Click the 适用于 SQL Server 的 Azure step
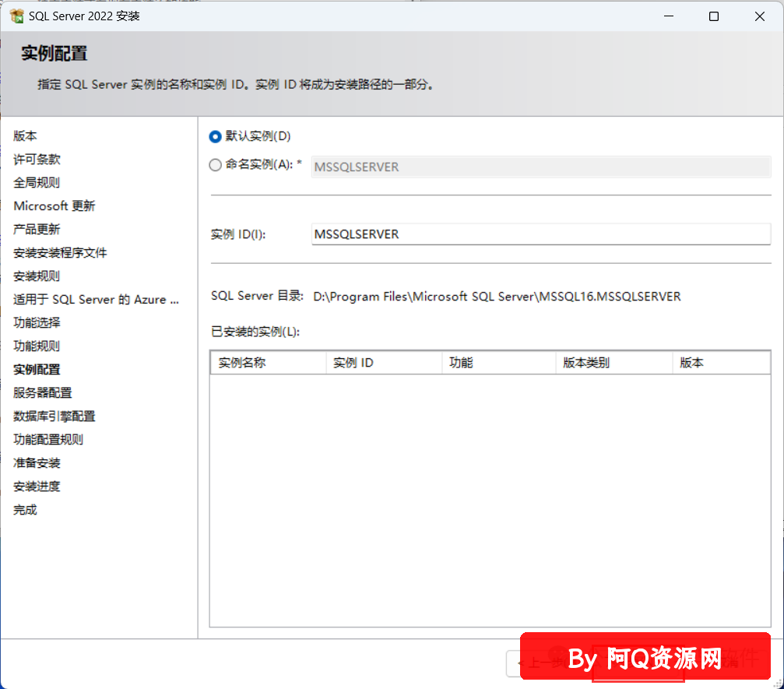 click(96, 300)
